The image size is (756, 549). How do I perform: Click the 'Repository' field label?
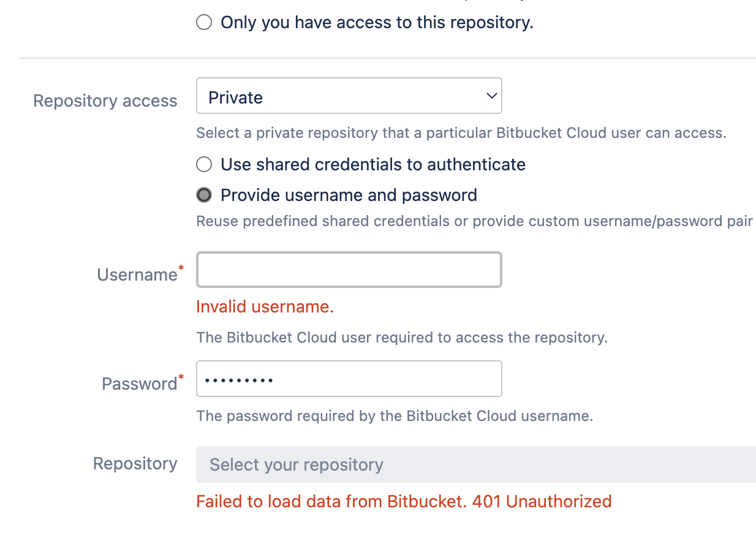point(135,464)
